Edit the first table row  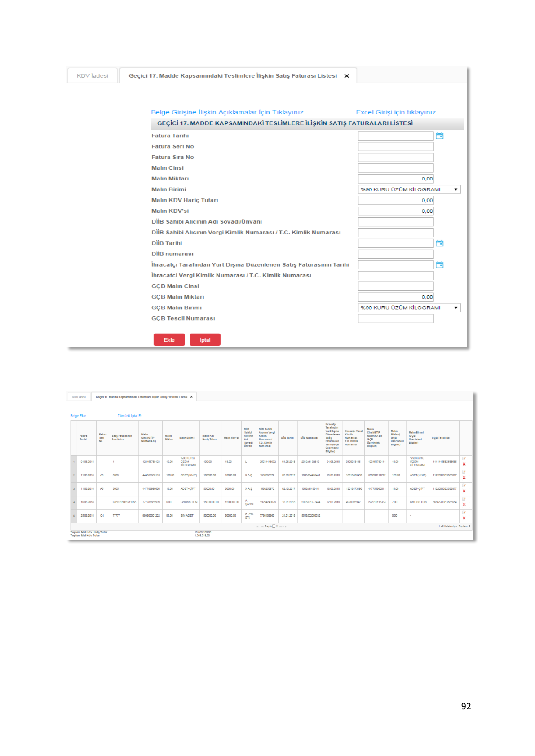pyautogui.click(x=464, y=458)
